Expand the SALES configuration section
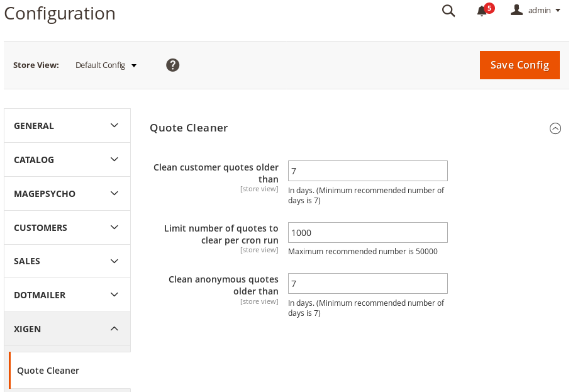This screenshot has width=573, height=392. (x=67, y=261)
